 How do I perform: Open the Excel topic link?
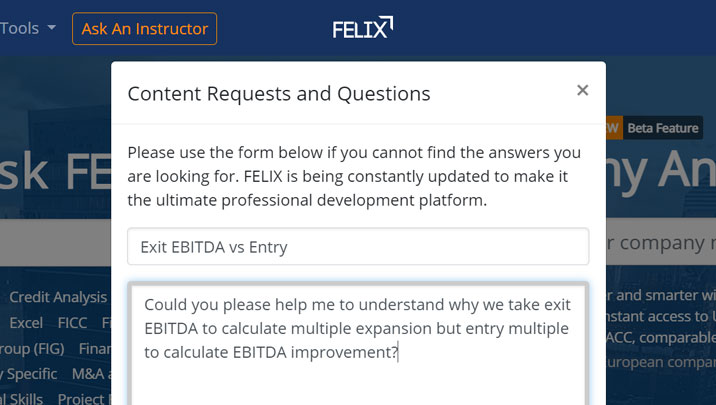point(26,323)
